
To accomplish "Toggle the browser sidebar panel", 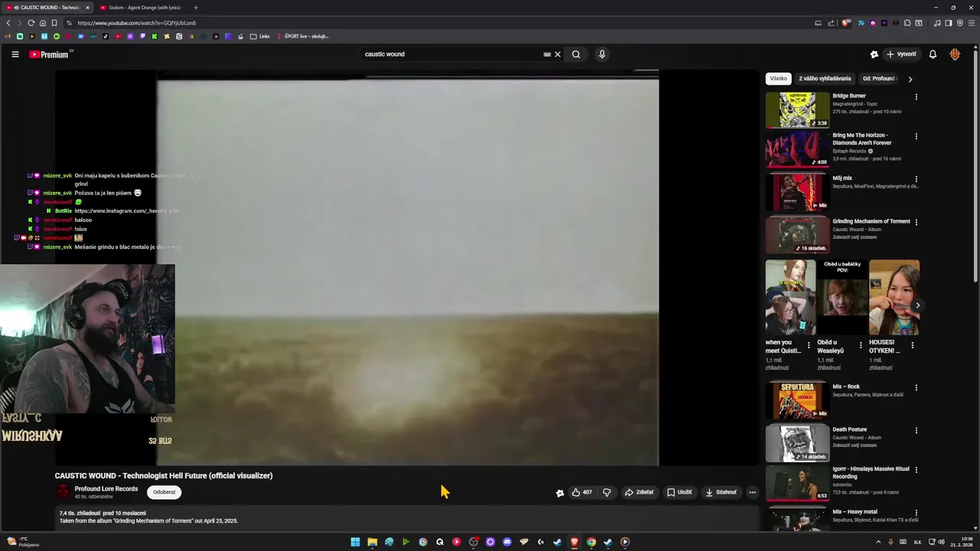I will pyautogui.click(x=948, y=23).
